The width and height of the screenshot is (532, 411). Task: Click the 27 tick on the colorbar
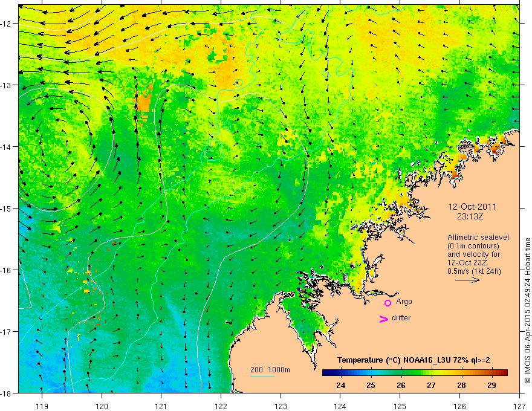(x=431, y=385)
